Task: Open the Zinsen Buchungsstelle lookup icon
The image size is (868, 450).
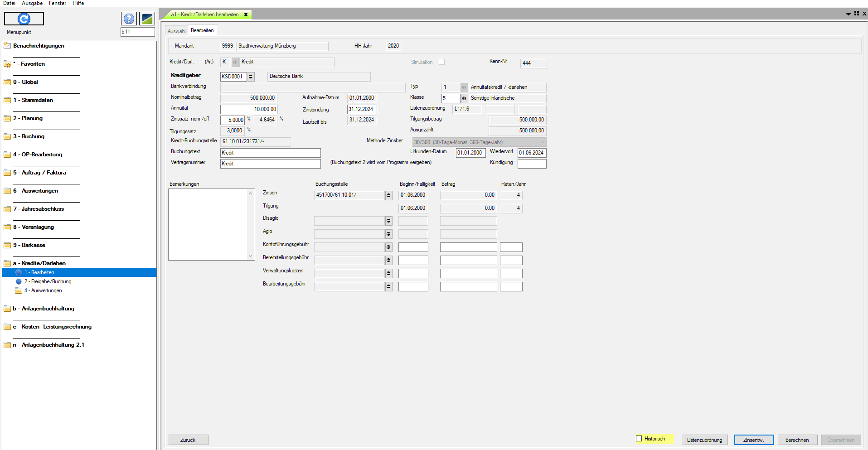Action: [x=388, y=195]
